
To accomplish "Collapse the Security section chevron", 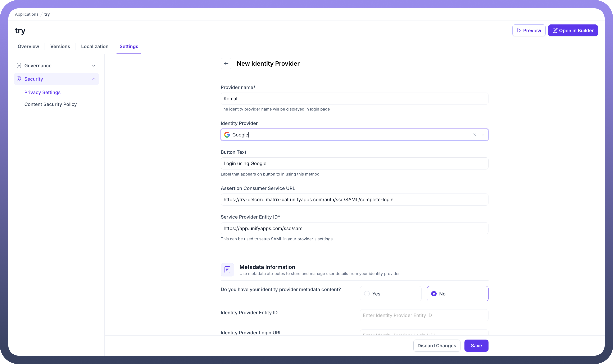I will tap(94, 79).
